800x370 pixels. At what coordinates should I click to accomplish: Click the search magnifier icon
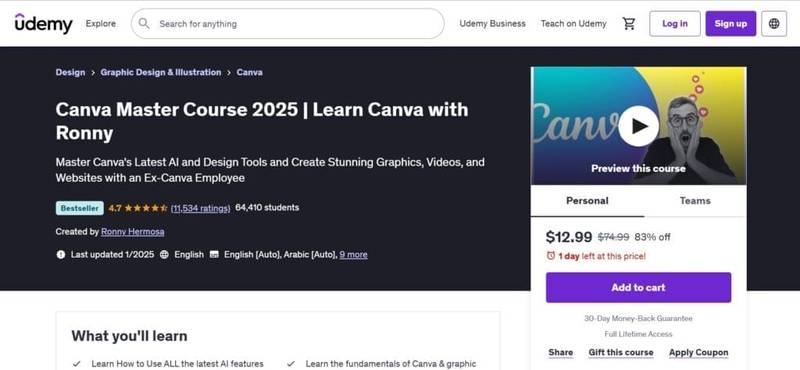tap(144, 23)
